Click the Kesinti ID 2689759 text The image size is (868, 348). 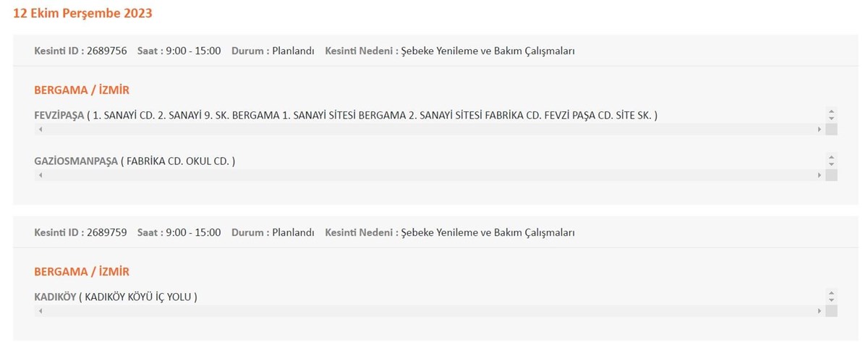(x=80, y=233)
